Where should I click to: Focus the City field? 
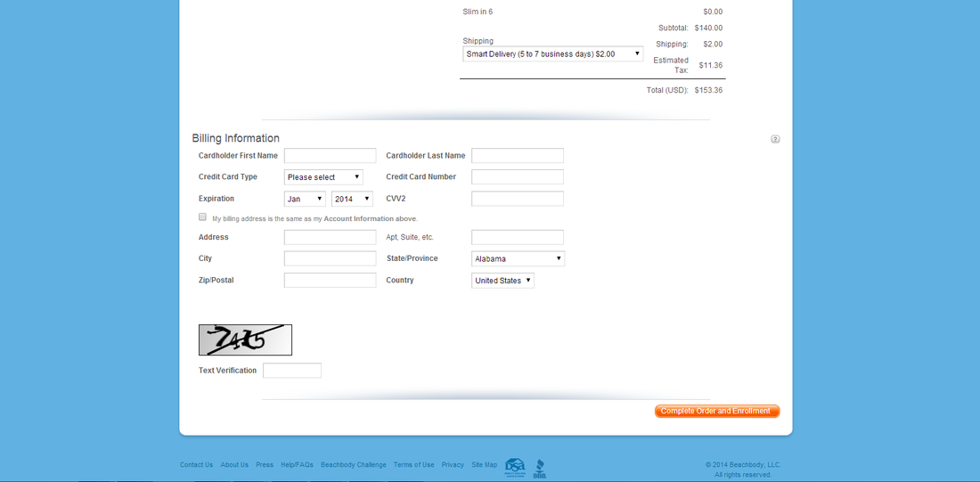point(330,258)
